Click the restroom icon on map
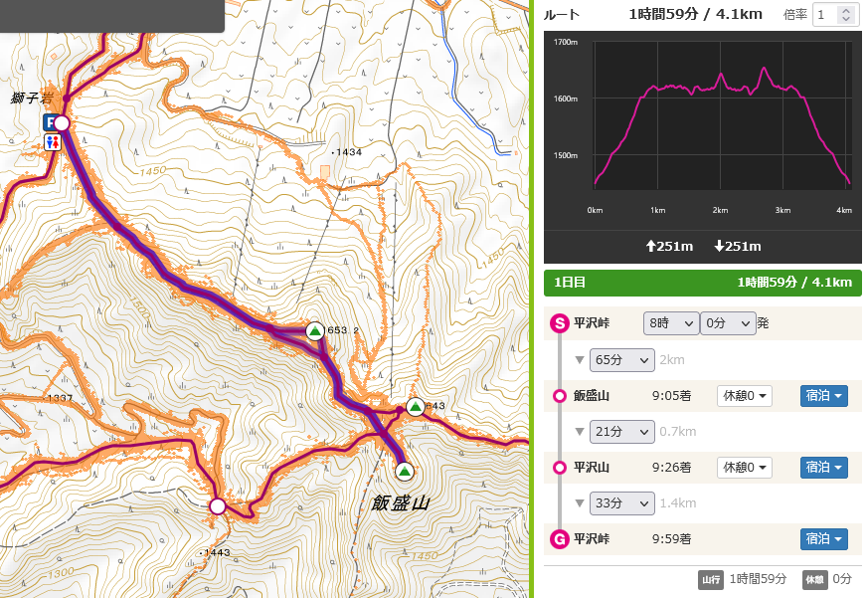 tap(53, 142)
